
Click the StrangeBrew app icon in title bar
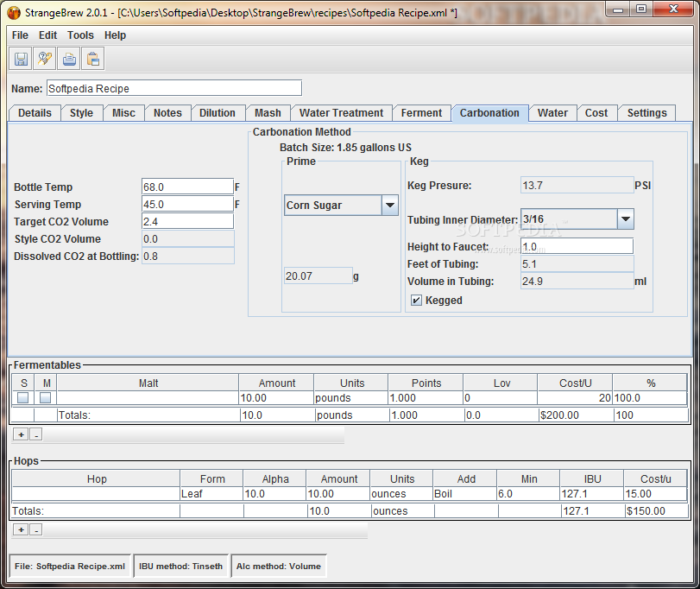pos(15,12)
